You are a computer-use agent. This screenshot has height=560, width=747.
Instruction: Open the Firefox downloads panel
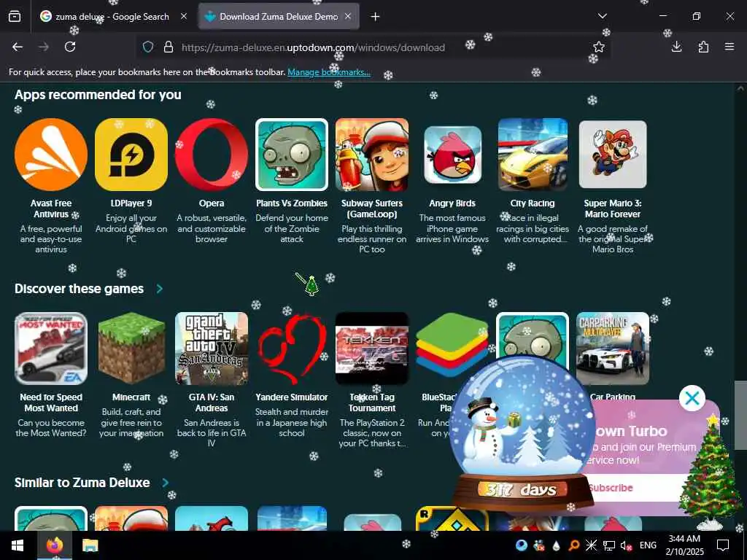click(x=676, y=47)
